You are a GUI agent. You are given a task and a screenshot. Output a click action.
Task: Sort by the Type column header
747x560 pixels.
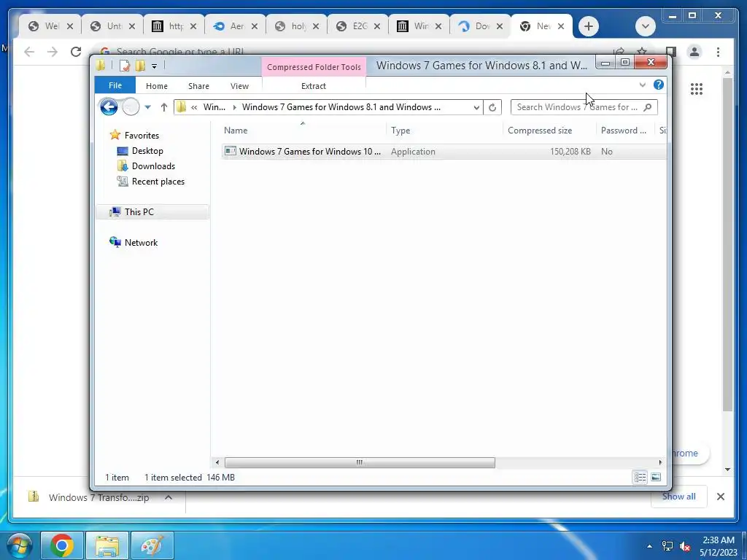pyautogui.click(x=444, y=130)
